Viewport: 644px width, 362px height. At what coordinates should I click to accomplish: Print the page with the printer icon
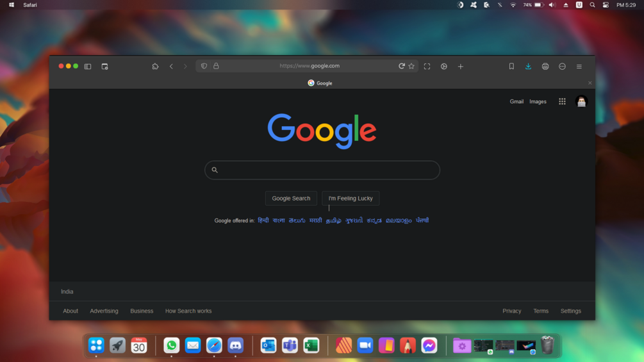click(x=545, y=66)
